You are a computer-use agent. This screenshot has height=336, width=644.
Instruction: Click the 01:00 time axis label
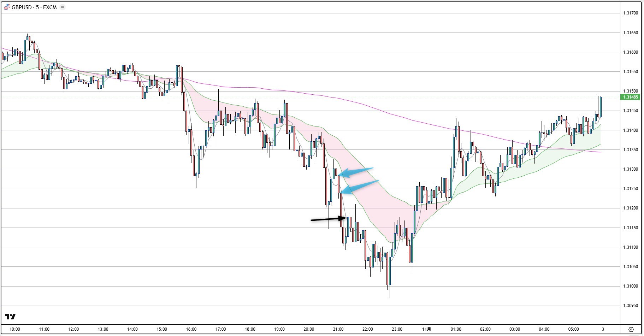click(x=456, y=329)
